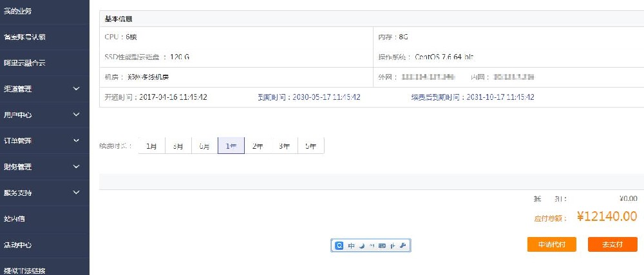Select the 1月 renewal duration
644x275 pixels.
click(151, 146)
